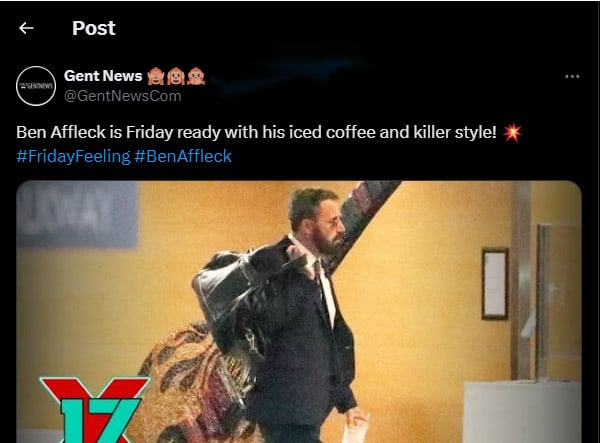The width and height of the screenshot is (600, 443).
Task: Click the white cup in the man's hand
Action: tap(355, 428)
